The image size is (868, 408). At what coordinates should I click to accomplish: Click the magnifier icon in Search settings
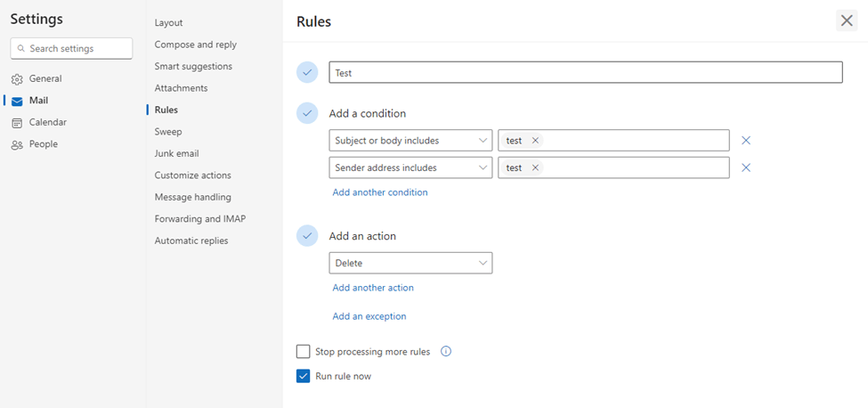click(x=21, y=49)
